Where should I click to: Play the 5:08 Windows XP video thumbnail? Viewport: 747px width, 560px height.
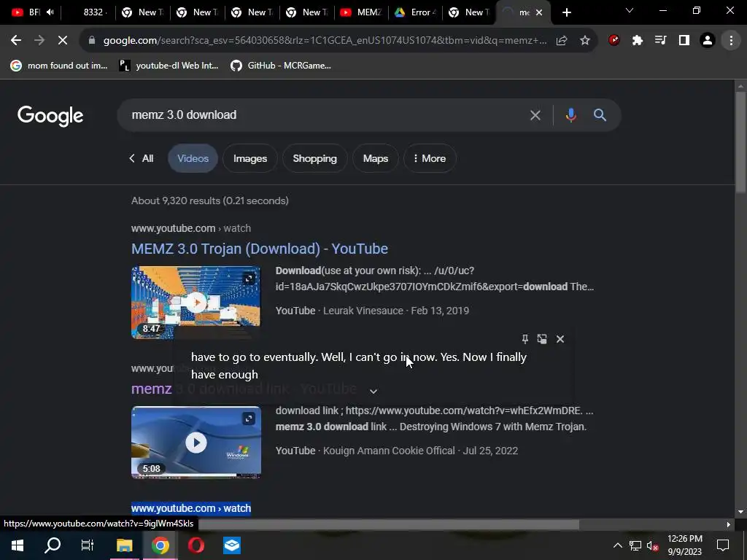[x=196, y=443]
